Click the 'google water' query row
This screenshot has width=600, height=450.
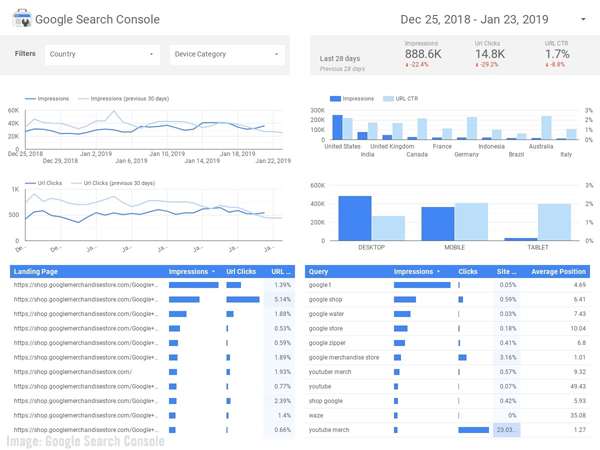[447, 314]
